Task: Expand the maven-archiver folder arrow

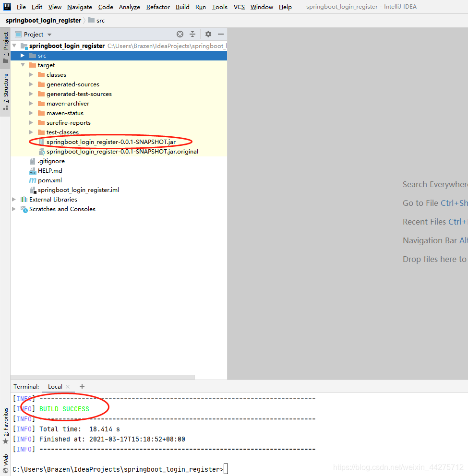Action: pyautogui.click(x=31, y=104)
